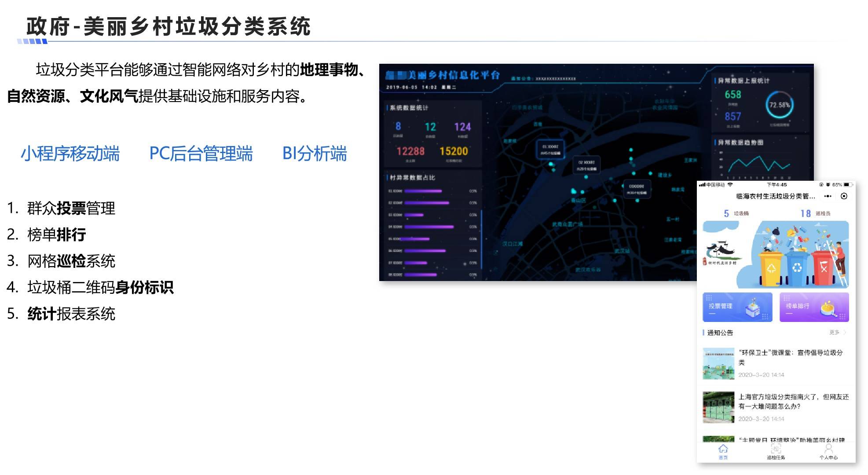Viewport: 868px width, 475px height.
Task: Click the first purple bar in 村异常数据占比
Action: pos(423,191)
